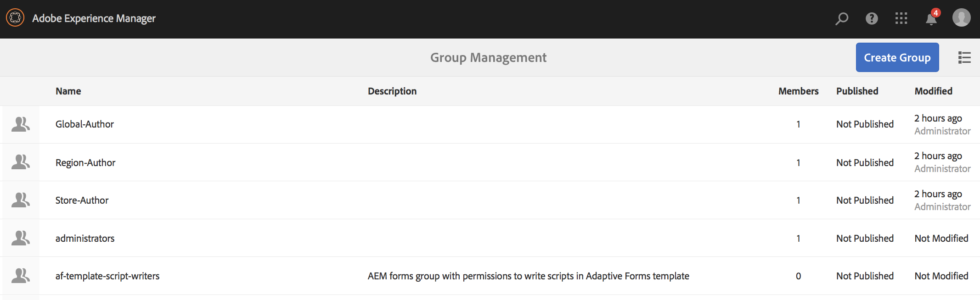Image resolution: width=980 pixels, height=300 pixels.
Task: Sort by the Modified column header
Action: (x=933, y=91)
